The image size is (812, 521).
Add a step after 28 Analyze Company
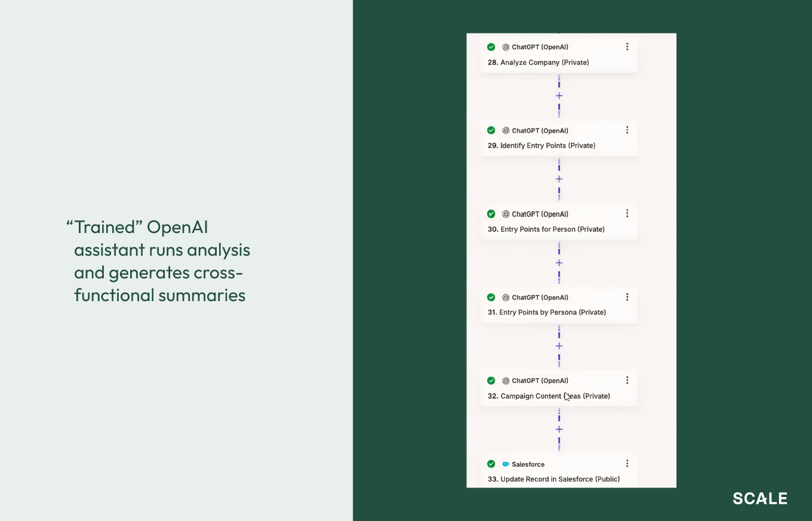[559, 96]
